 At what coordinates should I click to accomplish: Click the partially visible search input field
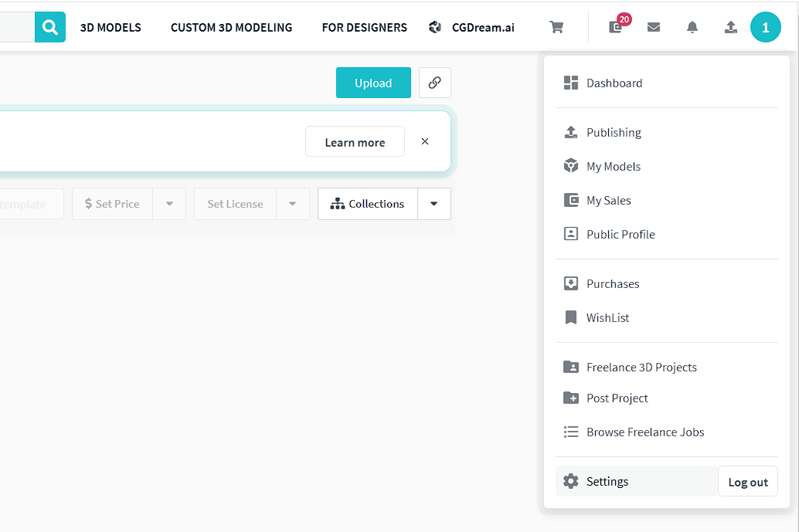tap(17, 27)
